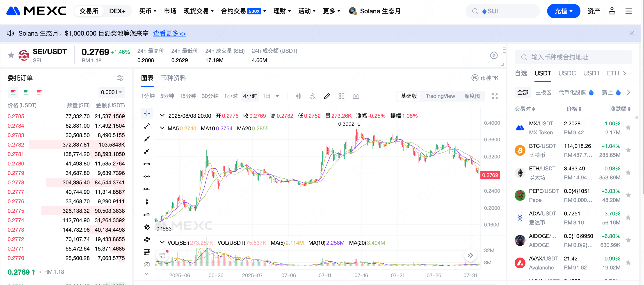Open the 买币 dropdown menu

point(148,11)
